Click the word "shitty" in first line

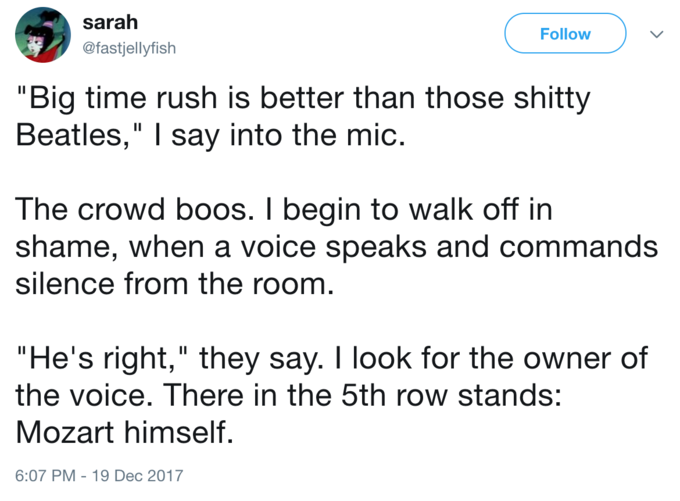pyautogui.click(x=552, y=98)
